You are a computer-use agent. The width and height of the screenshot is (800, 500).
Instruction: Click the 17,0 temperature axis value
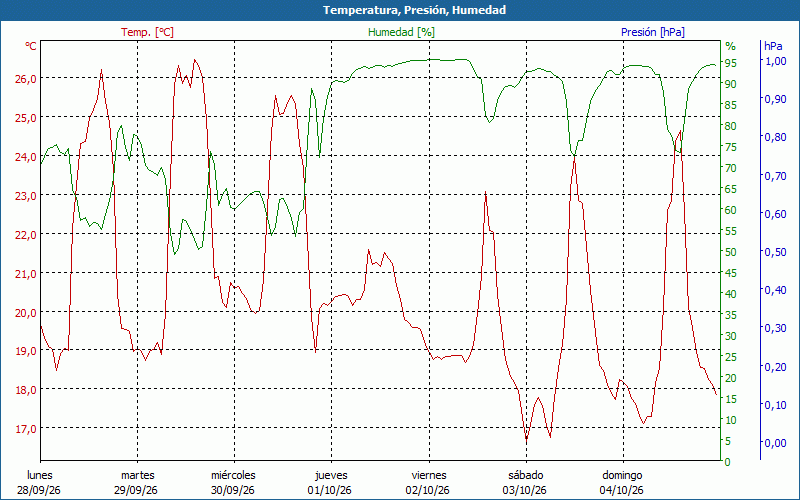tap(24, 429)
